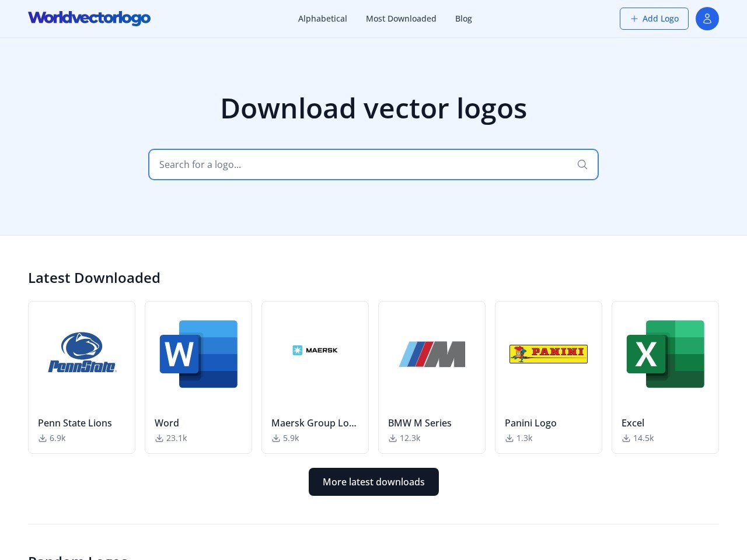Open the Excel logo image

tap(665, 354)
